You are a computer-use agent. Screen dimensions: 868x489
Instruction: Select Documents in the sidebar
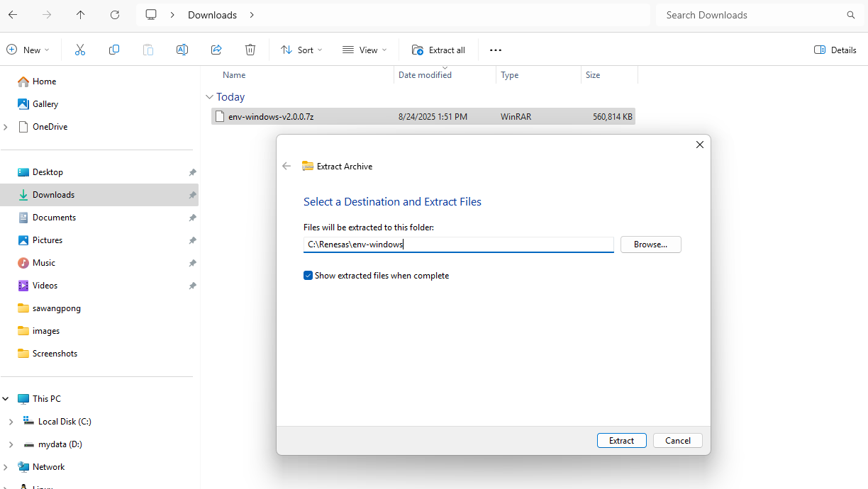[54, 218]
